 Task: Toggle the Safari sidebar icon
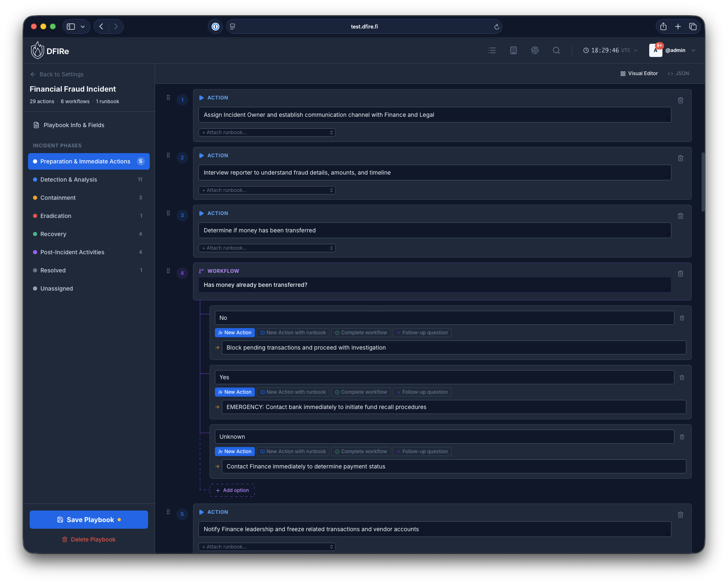[71, 26]
